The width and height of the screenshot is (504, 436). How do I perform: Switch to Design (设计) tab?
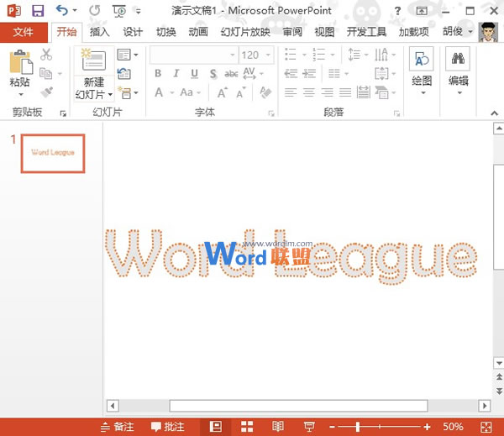click(x=133, y=32)
